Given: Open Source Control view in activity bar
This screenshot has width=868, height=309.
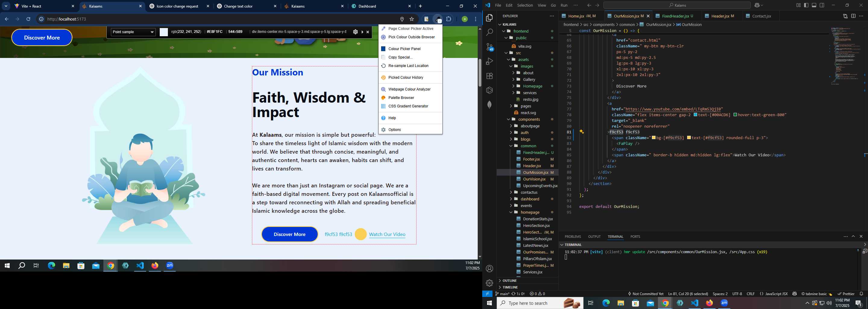Looking at the screenshot, I should [x=489, y=47].
